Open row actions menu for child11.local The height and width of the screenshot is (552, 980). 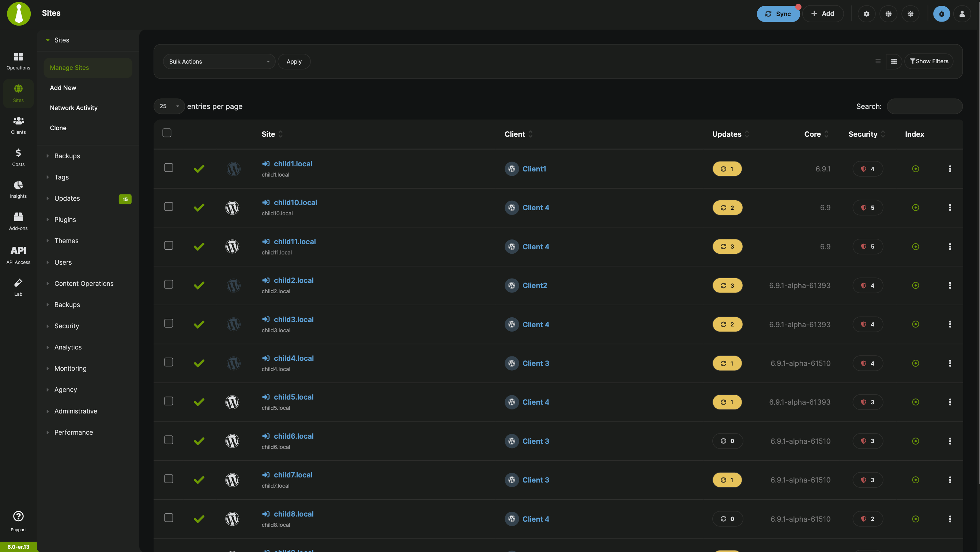coord(950,246)
